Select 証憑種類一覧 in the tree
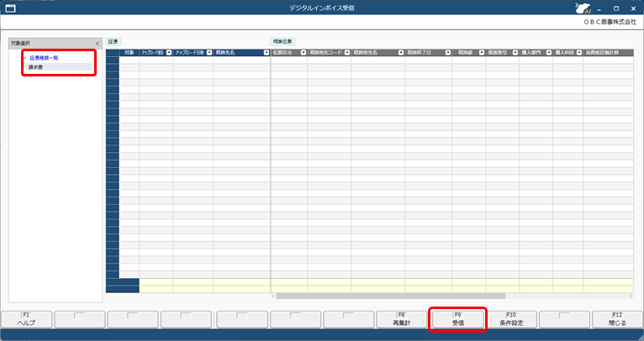The height and width of the screenshot is (341, 644). (x=45, y=58)
